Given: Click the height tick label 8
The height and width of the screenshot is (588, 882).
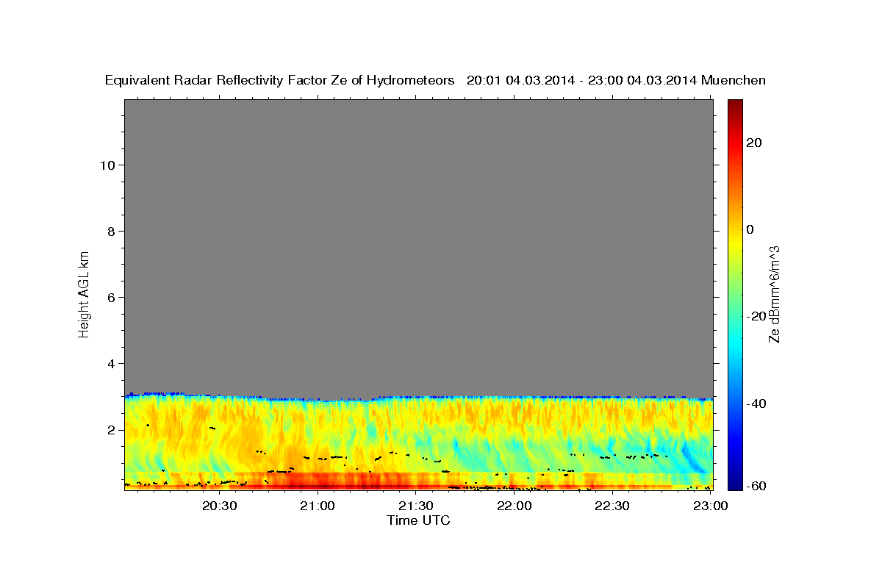Looking at the screenshot, I should point(110,231).
